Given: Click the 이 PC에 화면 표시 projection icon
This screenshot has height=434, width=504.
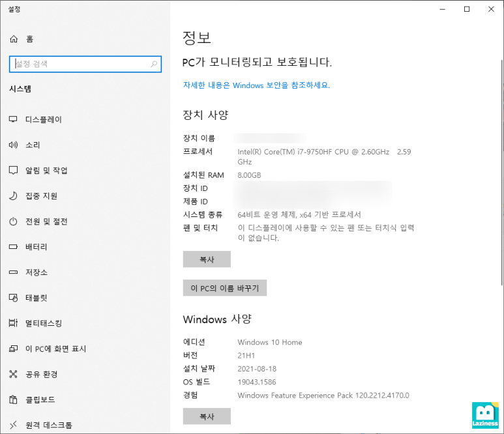Looking at the screenshot, I should (x=13, y=349).
